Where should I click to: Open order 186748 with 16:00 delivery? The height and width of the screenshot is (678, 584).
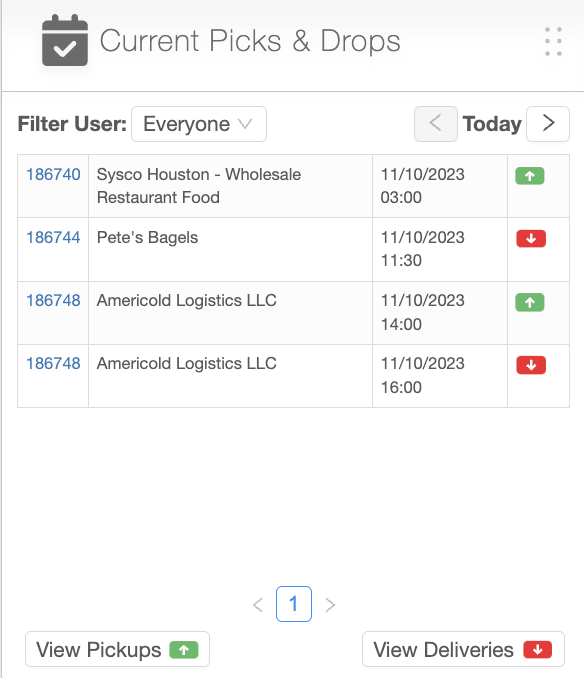(53, 364)
